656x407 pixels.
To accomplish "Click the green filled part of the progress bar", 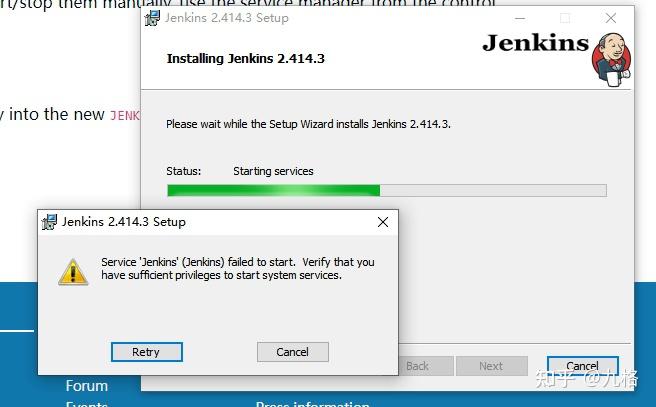I will [x=274, y=190].
